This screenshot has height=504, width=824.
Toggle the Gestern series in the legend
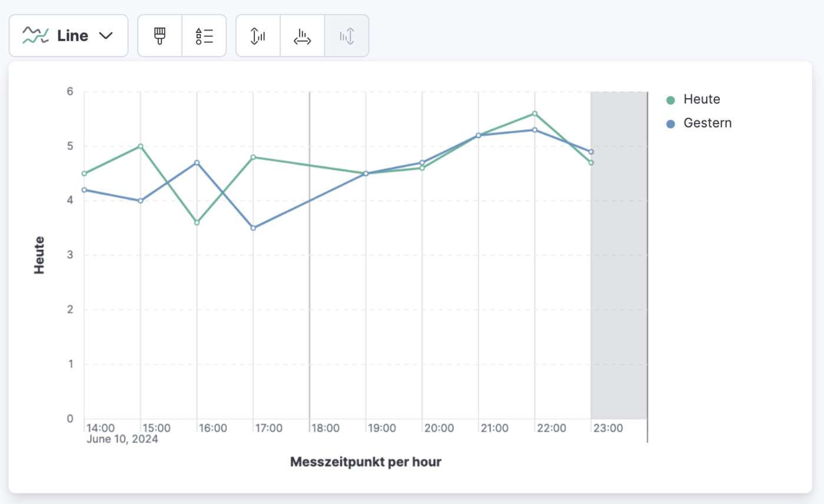tap(707, 124)
